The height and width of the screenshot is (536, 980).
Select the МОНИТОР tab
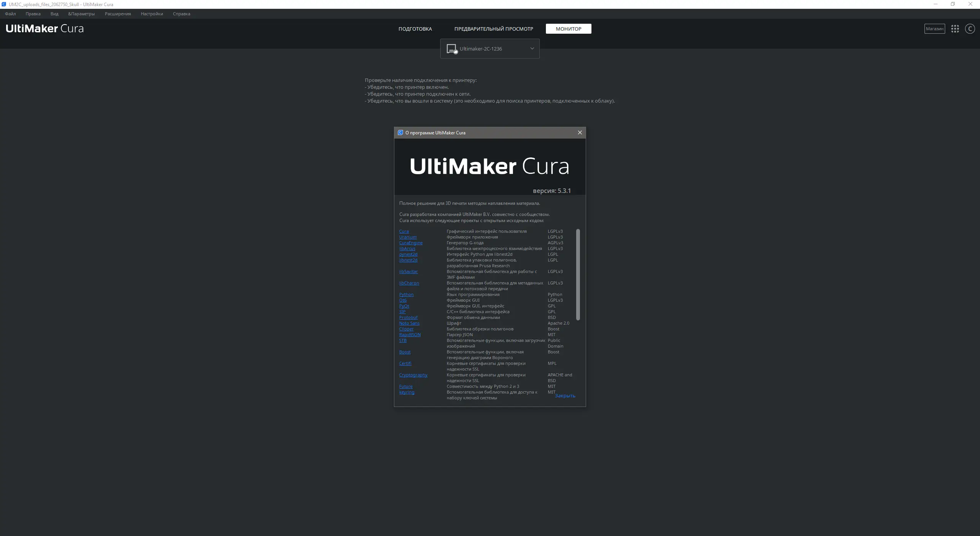point(568,29)
